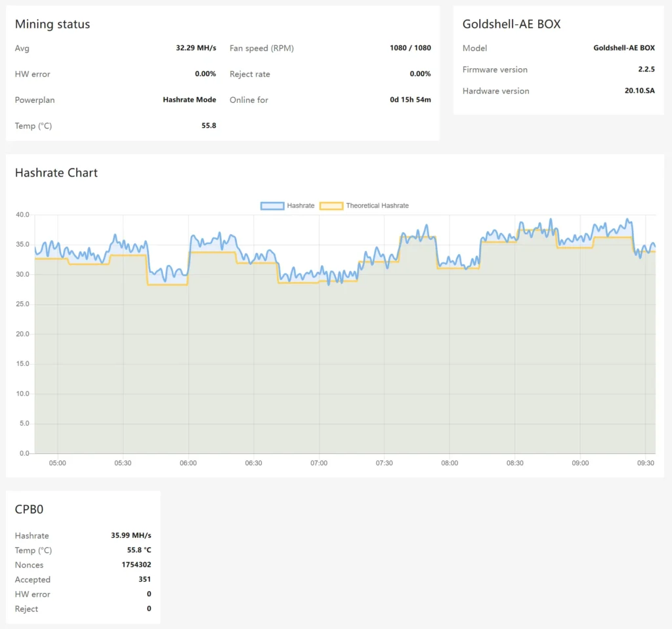Click the Mining status panel heading
This screenshot has width=672, height=629.
click(x=52, y=24)
